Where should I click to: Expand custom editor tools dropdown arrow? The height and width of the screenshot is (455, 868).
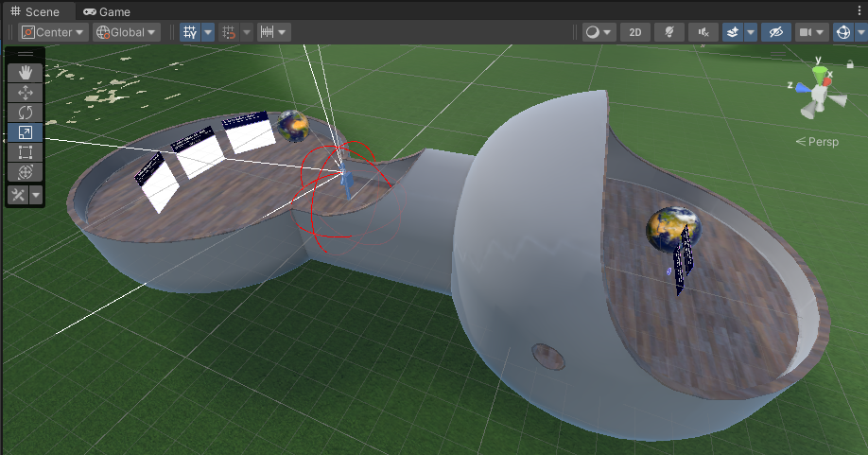pos(36,195)
